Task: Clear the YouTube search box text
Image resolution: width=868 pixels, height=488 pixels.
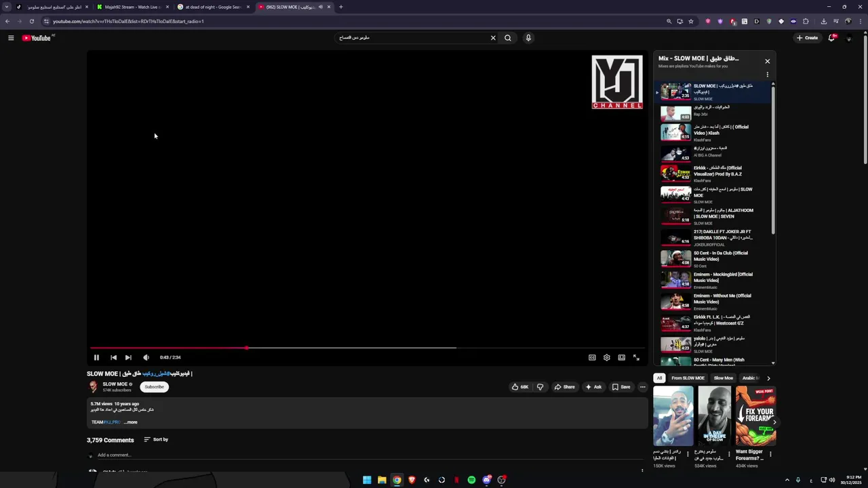Action: click(x=493, y=38)
